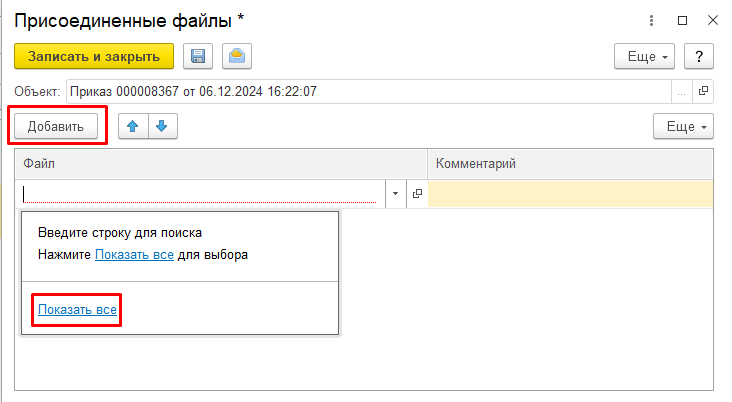
Task: Click the question mark help button
Action: 699,57
